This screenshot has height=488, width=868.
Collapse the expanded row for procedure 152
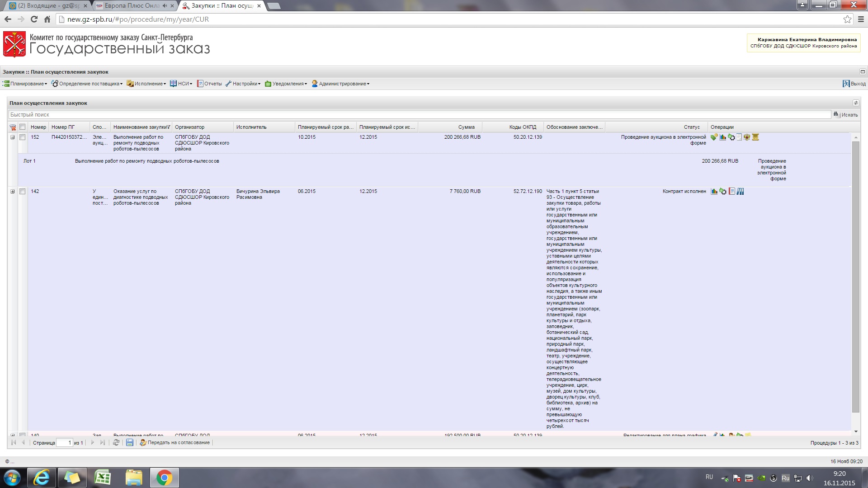tap(13, 137)
